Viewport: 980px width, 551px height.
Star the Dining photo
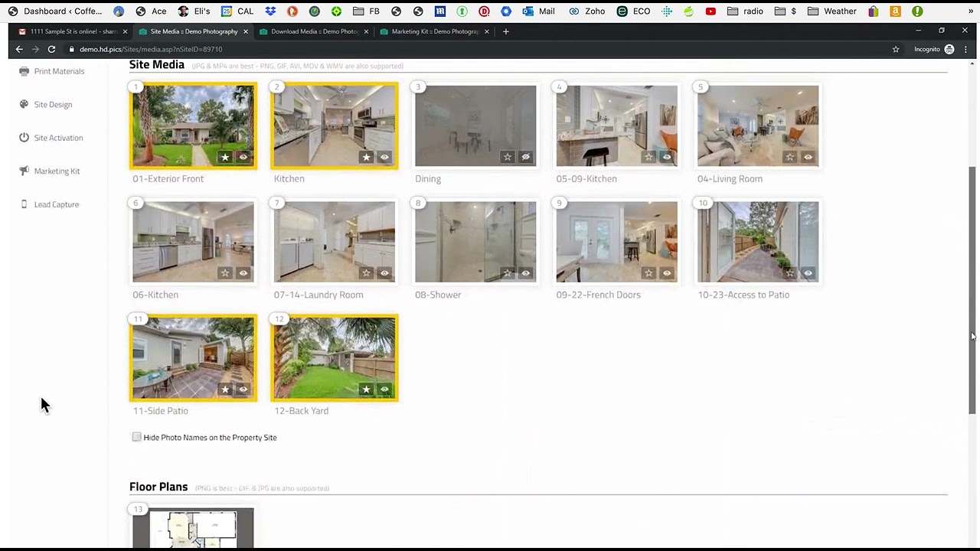[x=507, y=157]
